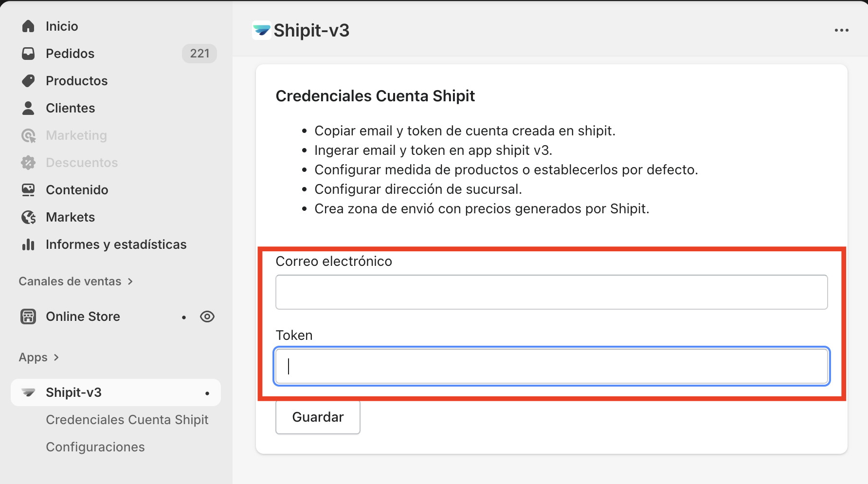This screenshot has width=868, height=484.
Task: Click the Pedidos inbox icon
Action: 28,54
